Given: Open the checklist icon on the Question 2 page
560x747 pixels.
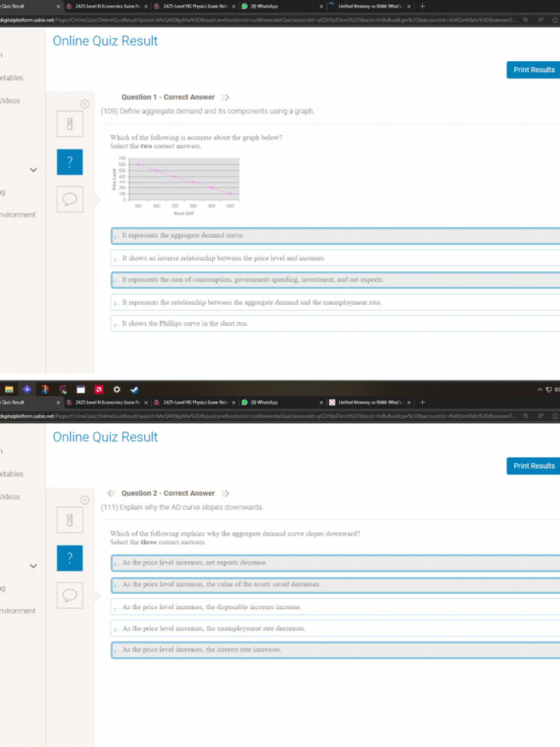Looking at the screenshot, I should pos(69,519).
